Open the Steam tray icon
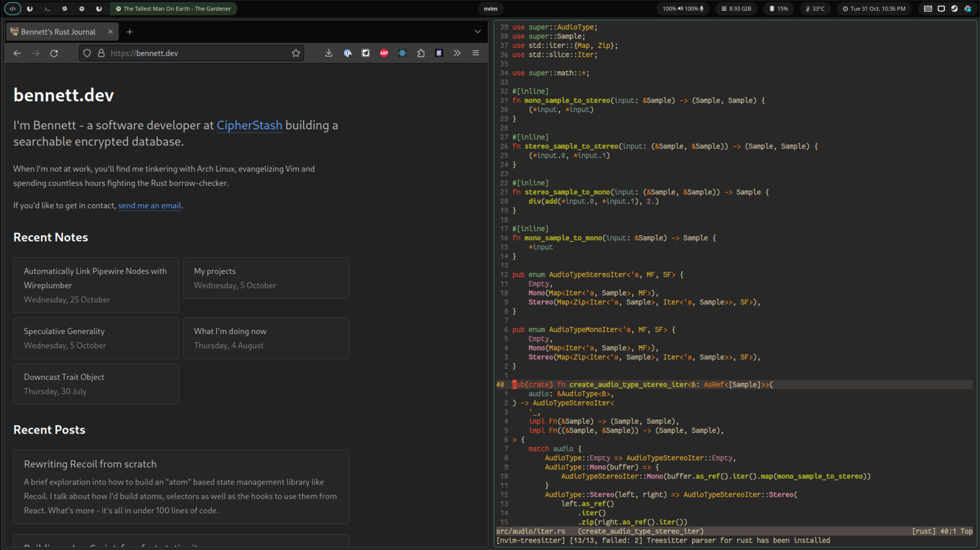This screenshot has height=550, width=980. coord(954,8)
